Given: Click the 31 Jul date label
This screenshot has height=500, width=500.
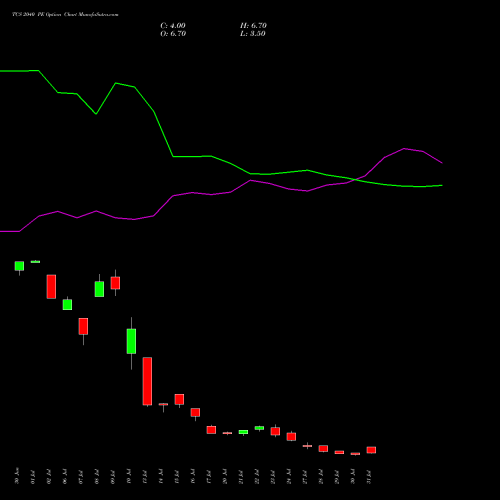Looking at the screenshot, I should click(369, 477).
